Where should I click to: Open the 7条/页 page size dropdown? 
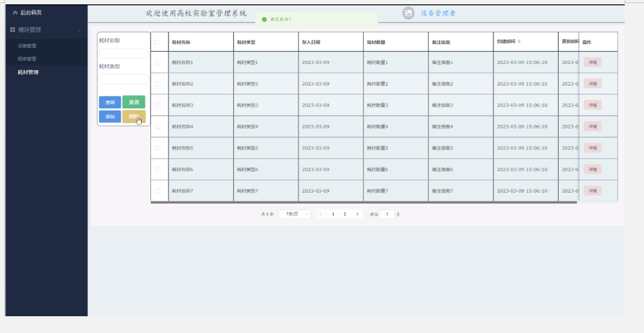pos(295,214)
